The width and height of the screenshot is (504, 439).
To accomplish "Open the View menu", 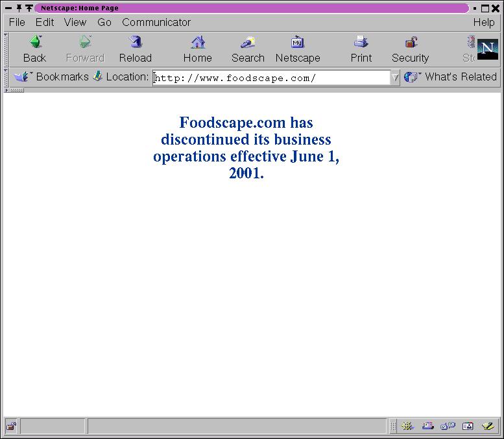I will pyautogui.click(x=75, y=22).
